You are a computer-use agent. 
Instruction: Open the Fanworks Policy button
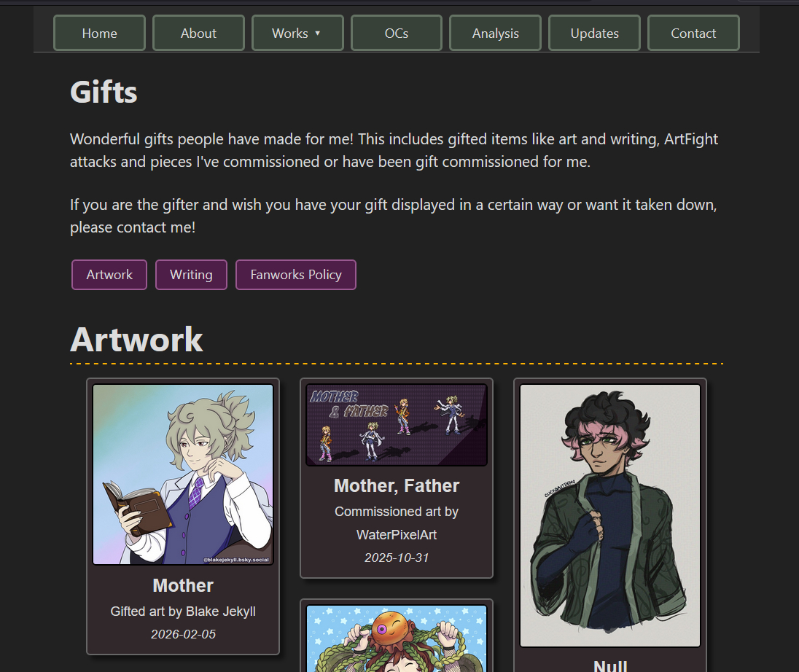[x=295, y=275]
